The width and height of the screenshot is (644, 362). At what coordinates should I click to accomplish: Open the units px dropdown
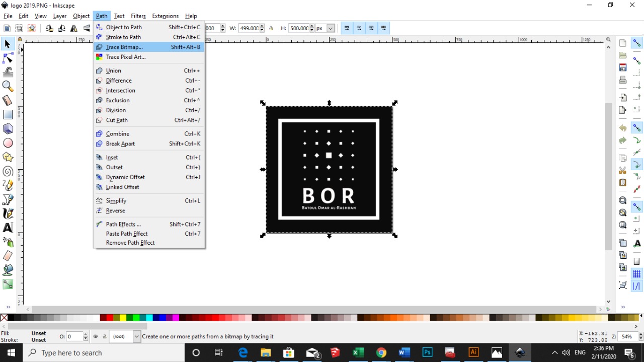click(x=331, y=28)
